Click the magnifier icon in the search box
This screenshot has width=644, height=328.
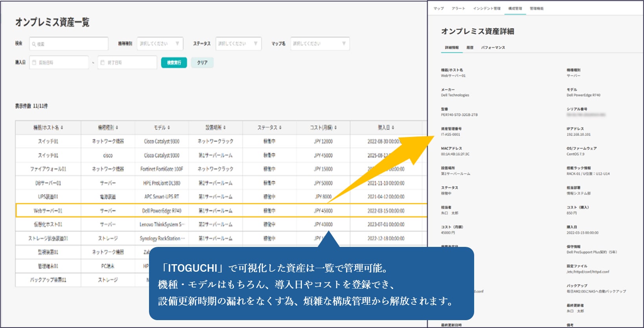click(34, 44)
